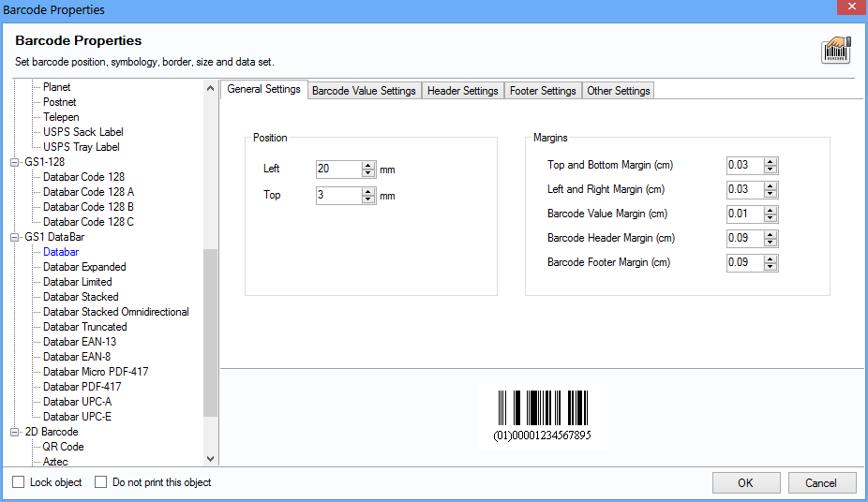
Task: Select Databar Micro PDF-417
Action: point(96,372)
